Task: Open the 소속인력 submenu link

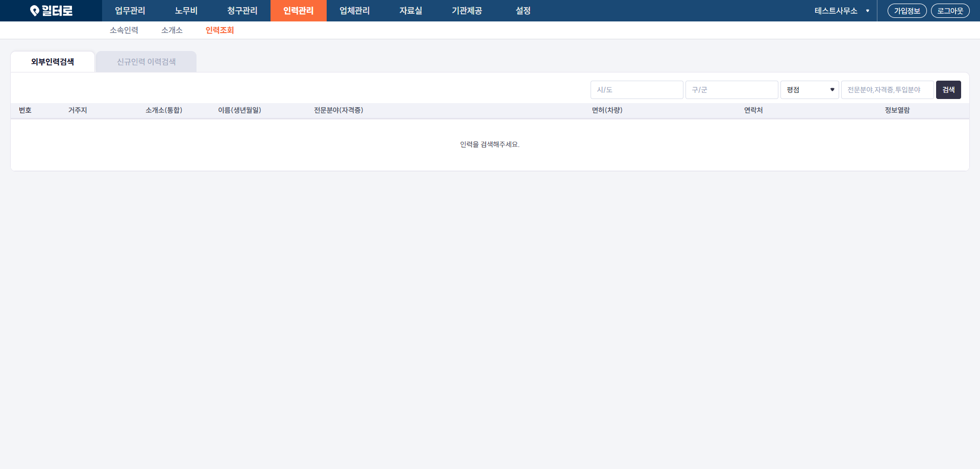Action: (124, 30)
